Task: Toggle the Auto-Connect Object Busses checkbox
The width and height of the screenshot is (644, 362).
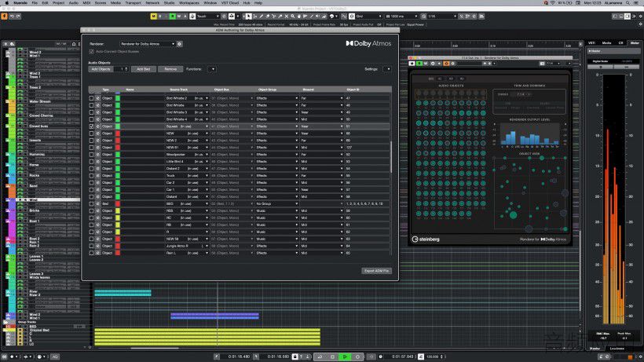Action: (91, 52)
